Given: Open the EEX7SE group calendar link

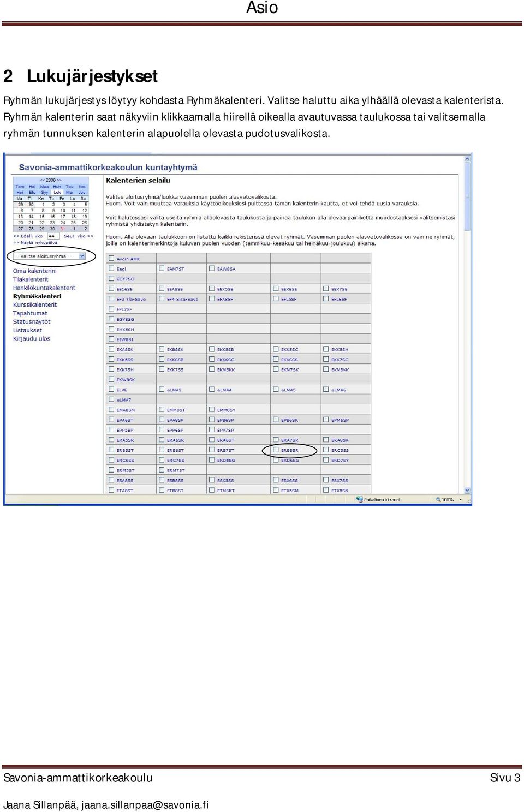Looking at the screenshot, I should tap(339, 289).
